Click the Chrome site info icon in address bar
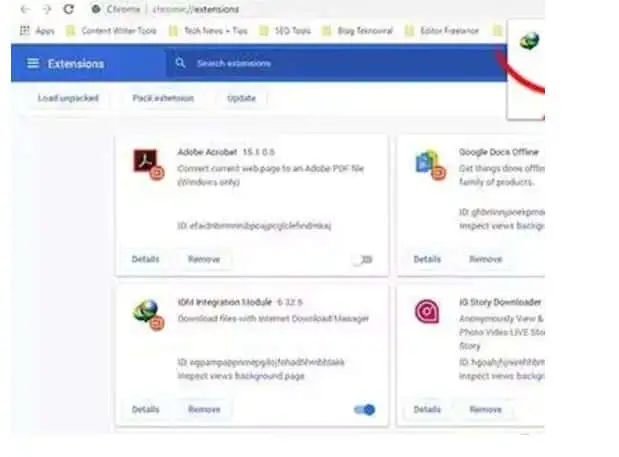The height and width of the screenshot is (457, 619). [96, 9]
